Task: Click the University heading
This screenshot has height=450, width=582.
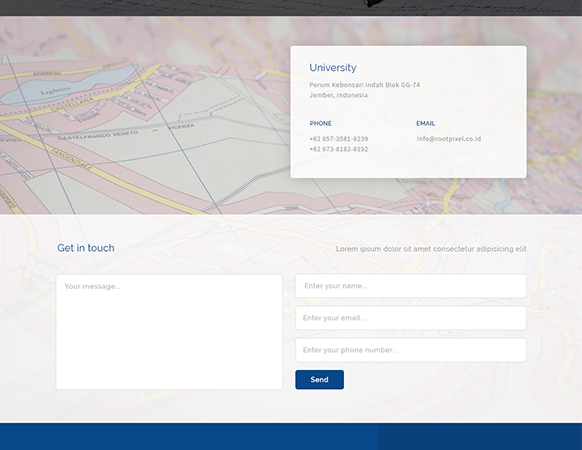Action: 333,68
